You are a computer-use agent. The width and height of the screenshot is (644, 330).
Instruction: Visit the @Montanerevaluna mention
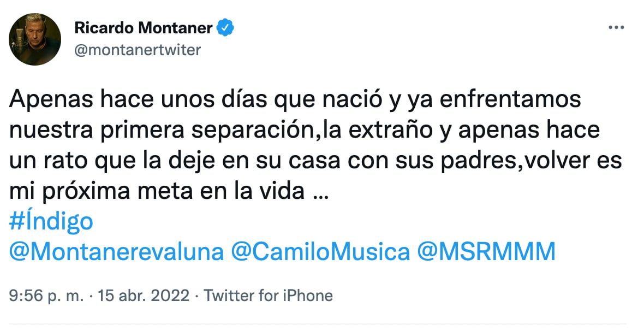(x=117, y=252)
